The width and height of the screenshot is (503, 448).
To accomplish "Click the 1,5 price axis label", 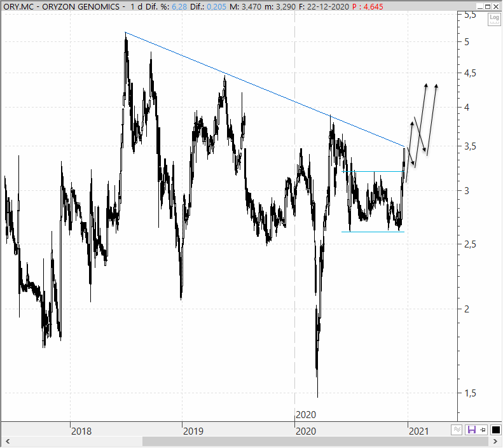I will point(471,393).
